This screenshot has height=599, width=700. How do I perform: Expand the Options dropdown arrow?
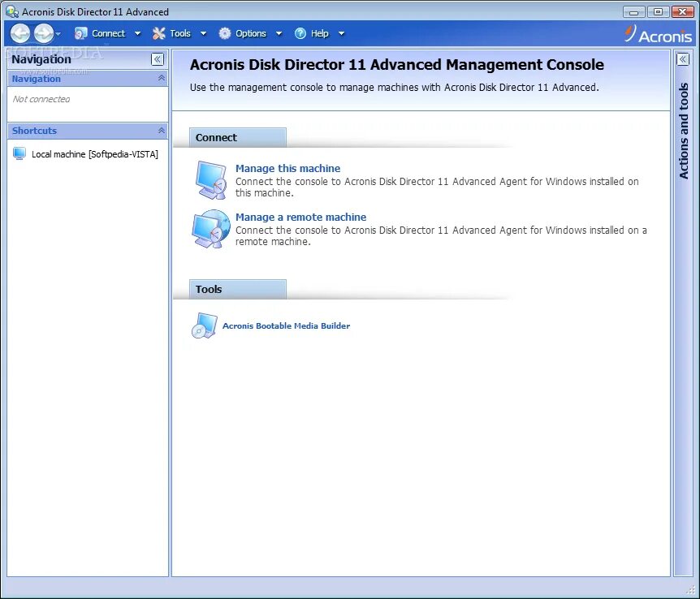pos(279,33)
